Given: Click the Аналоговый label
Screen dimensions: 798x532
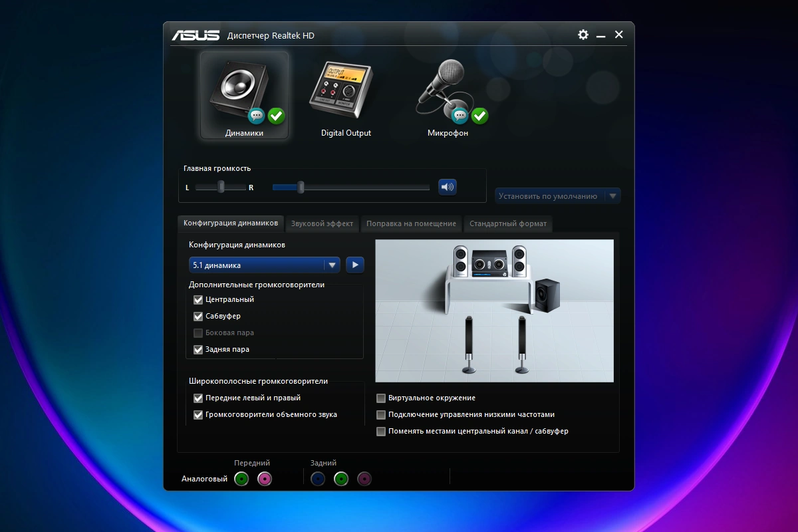Looking at the screenshot, I should click(x=205, y=479).
